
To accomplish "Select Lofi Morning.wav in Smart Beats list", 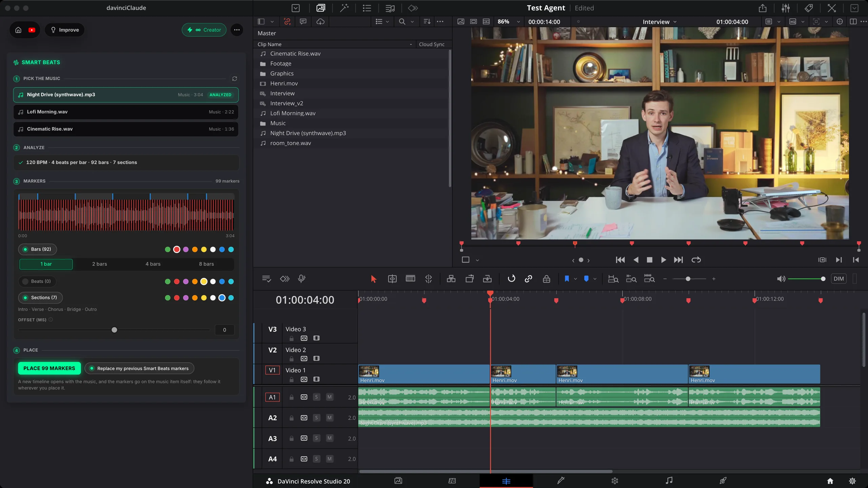I will pyautogui.click(x=125, y=112).
